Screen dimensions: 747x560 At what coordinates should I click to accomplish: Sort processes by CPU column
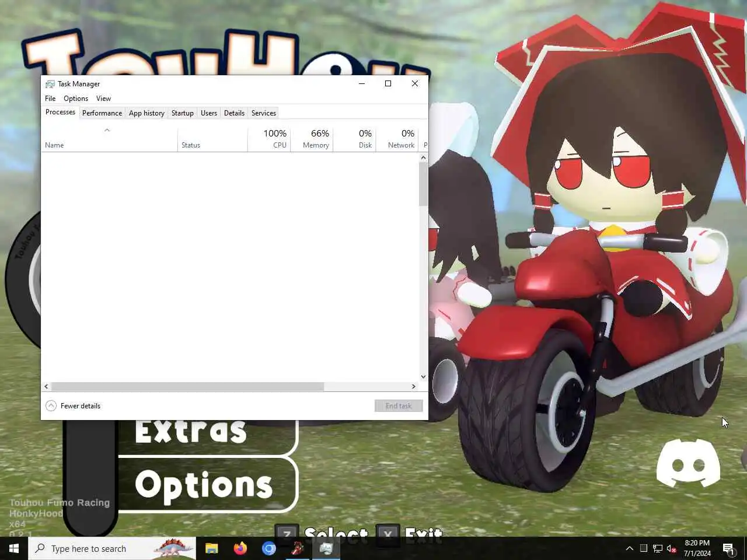(x=269, y=139)
